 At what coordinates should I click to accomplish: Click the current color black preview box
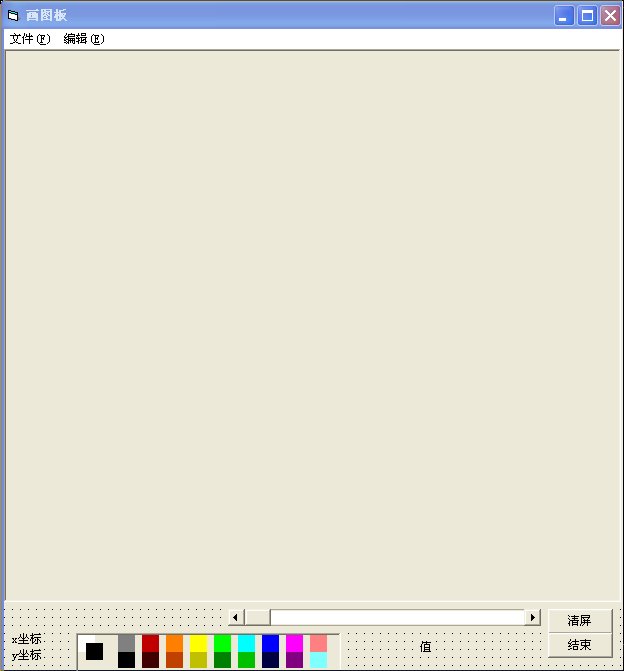click(x=94, y=652)
